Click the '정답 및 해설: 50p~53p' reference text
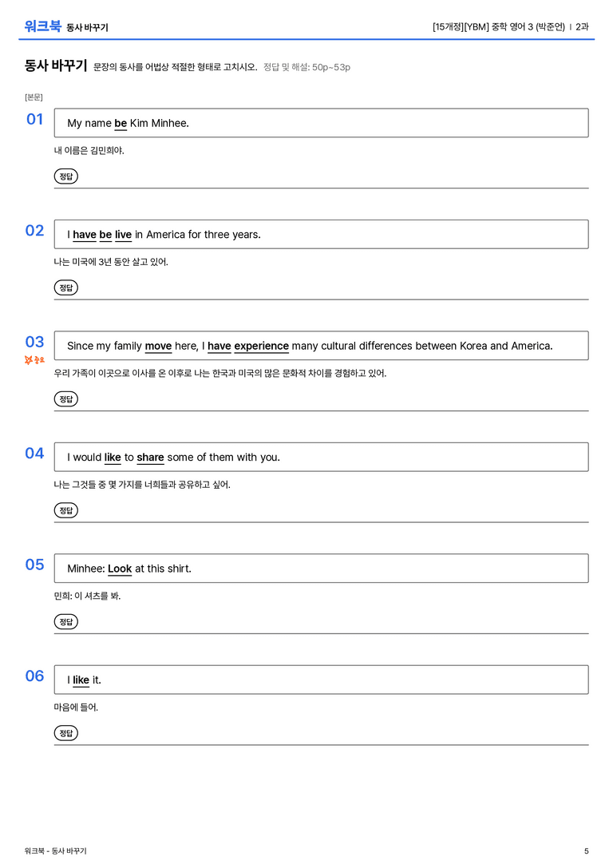 click(306, 67)
